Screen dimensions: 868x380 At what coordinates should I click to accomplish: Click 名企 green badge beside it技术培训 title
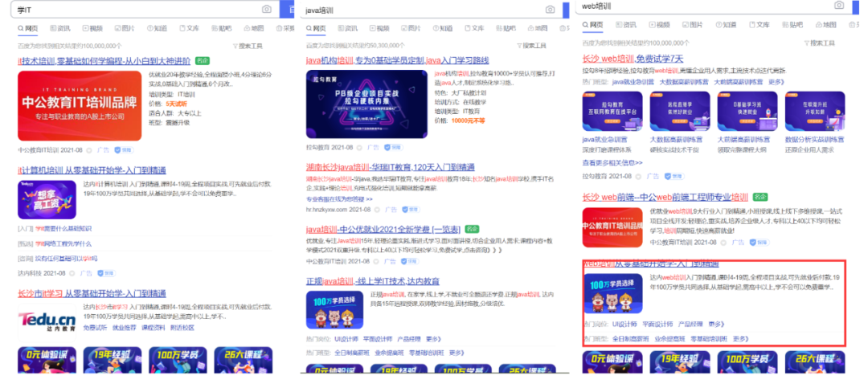(203, 61)
